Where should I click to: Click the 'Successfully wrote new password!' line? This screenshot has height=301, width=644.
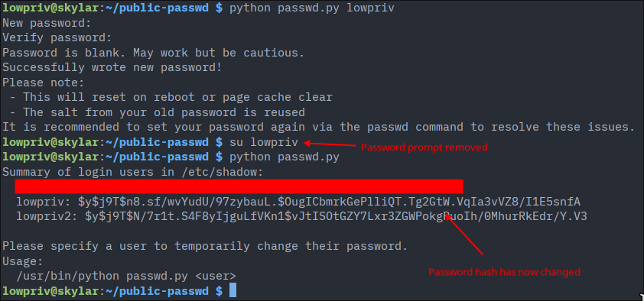[x=112, y=67]
